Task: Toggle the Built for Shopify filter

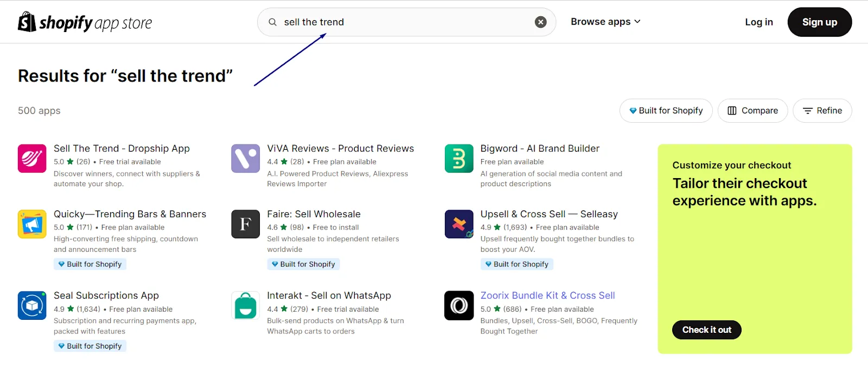Action: pos(666,111)
